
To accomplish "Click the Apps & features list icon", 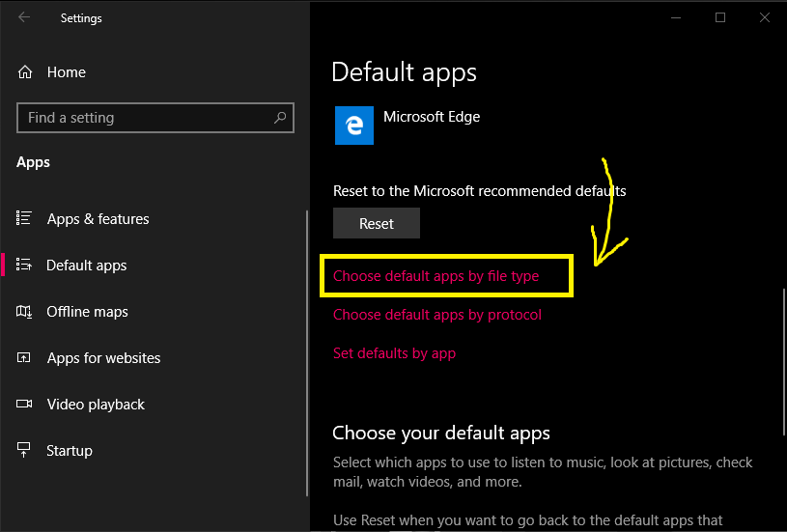I will pos(24,218).
